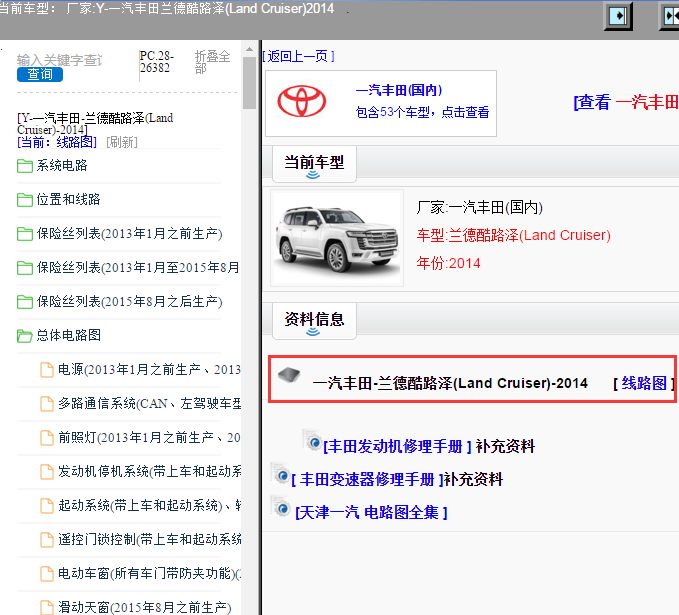
Task: Open 保险丝列表(2015年8月之后生产) folder
Action: tap(129, 301)
